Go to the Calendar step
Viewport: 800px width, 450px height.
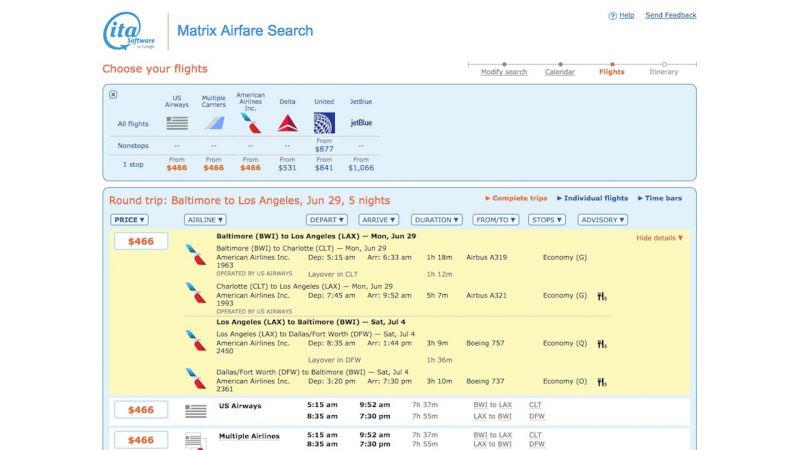pyautogui.click(x=559, y=72)
